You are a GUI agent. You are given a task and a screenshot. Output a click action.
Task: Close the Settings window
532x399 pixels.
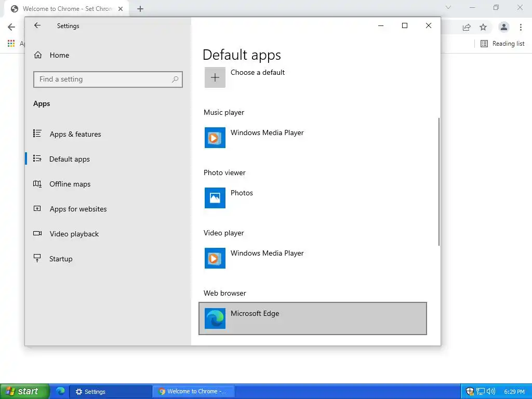(429, 25)
